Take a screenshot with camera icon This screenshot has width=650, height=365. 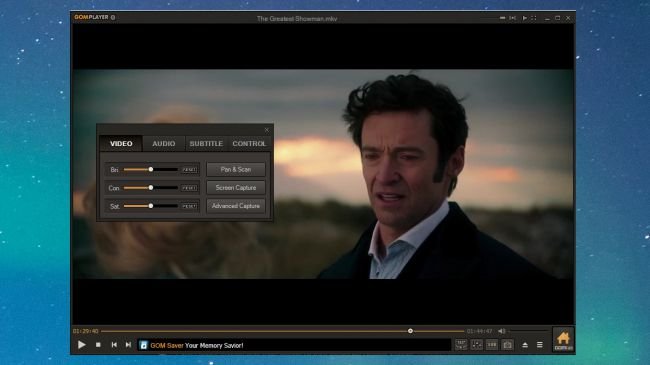click(507, 345)
